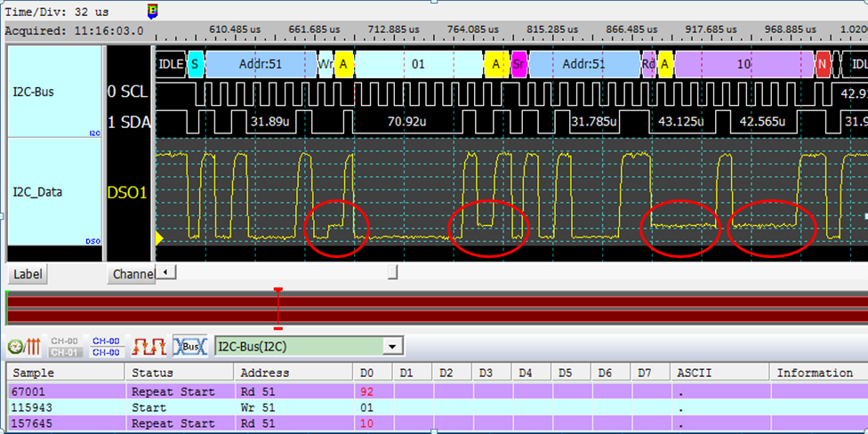
Task: Click the Address column header
Action: [293, 373]
